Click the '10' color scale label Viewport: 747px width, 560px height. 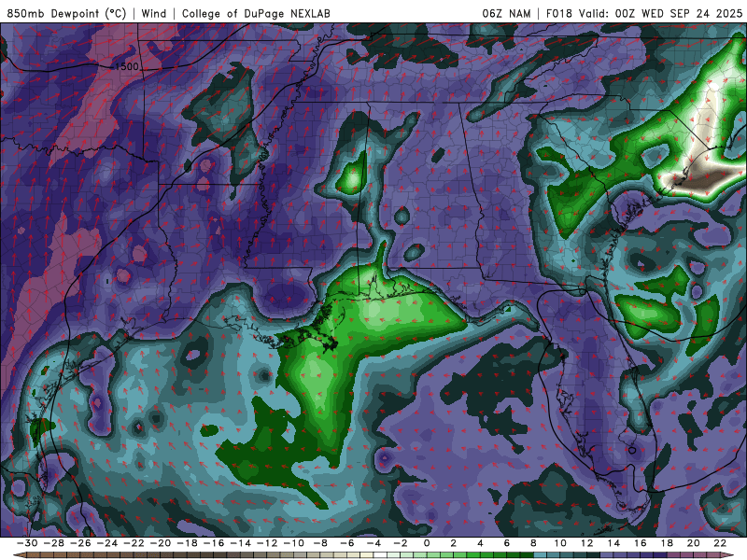[x=560, y=543]
